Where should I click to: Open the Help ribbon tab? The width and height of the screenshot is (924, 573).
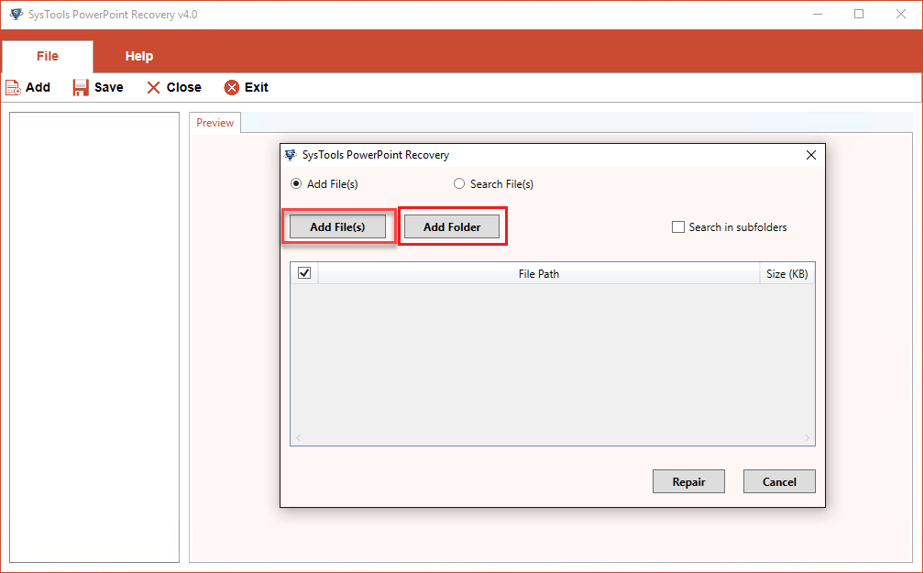[x=139, y=56]
